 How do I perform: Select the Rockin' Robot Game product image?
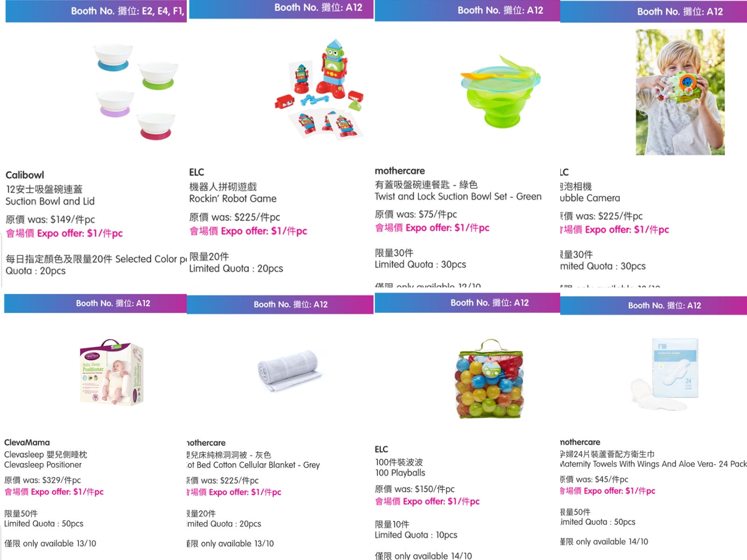[x=320, y=89]
